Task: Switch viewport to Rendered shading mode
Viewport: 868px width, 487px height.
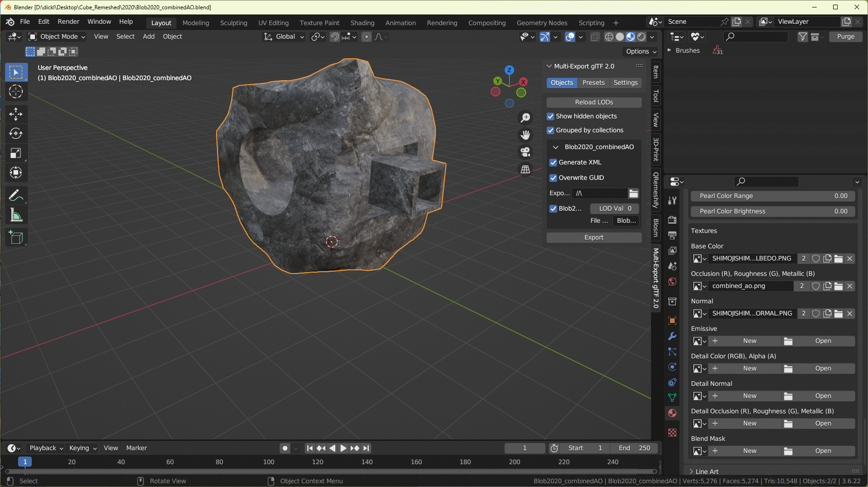Action: tap(641, 37)
